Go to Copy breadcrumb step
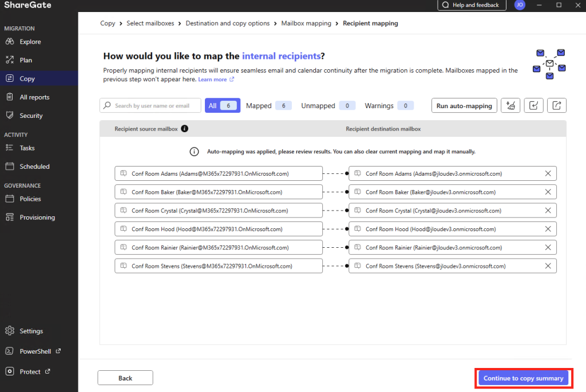586x392 pixels. 108,23
